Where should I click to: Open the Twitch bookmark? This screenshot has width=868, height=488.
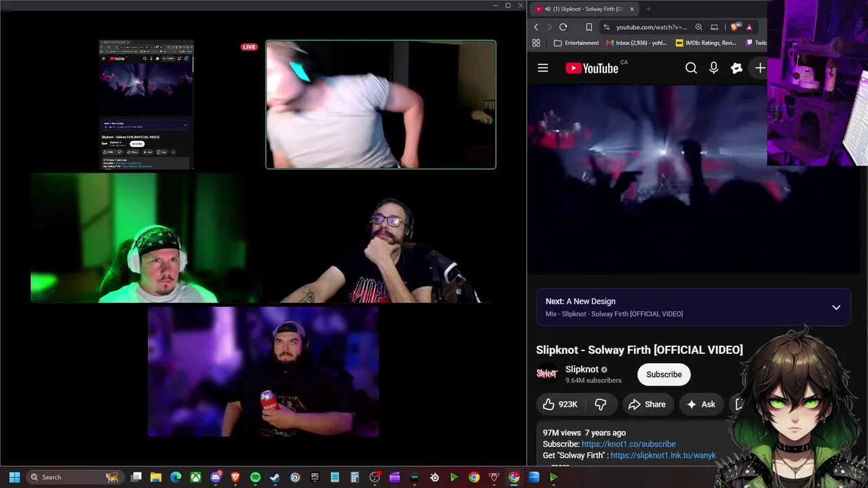click(756, 43)
